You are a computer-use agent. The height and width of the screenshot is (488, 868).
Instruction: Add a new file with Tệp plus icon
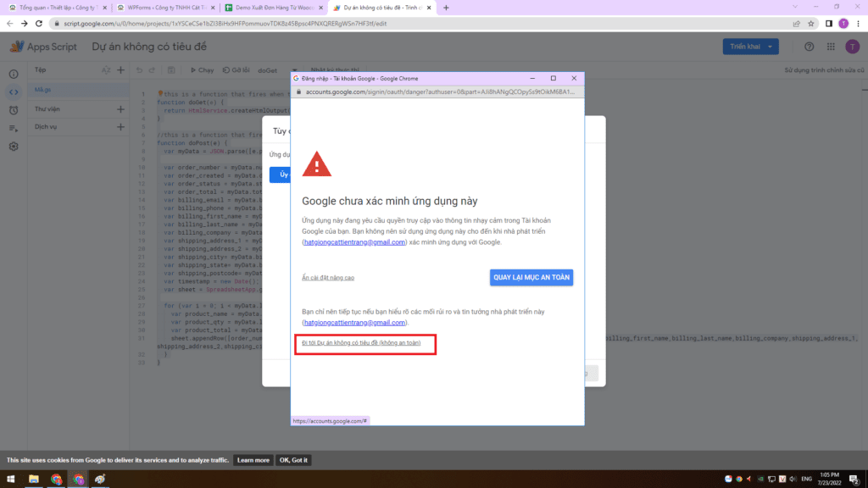(120, 70)
